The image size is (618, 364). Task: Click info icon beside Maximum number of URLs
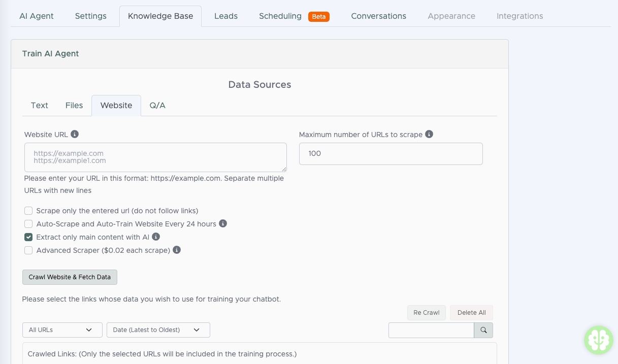pyautogui.click(x=429, y=135)
